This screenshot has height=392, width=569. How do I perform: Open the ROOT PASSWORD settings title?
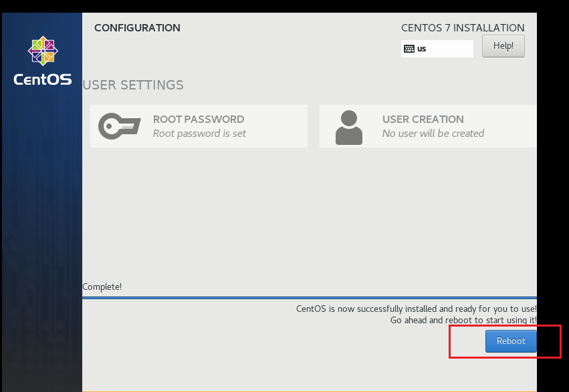point(199,119)
